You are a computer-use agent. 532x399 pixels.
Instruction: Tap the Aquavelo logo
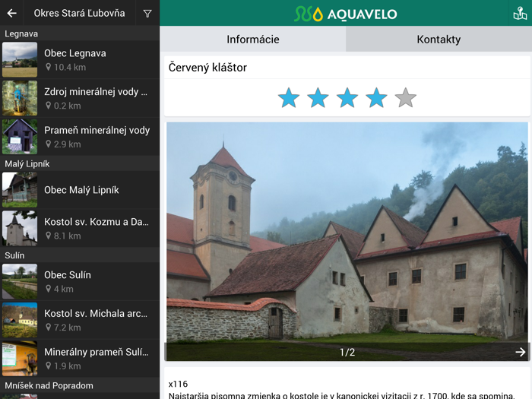pyautogui.click(x=345, y=14)
